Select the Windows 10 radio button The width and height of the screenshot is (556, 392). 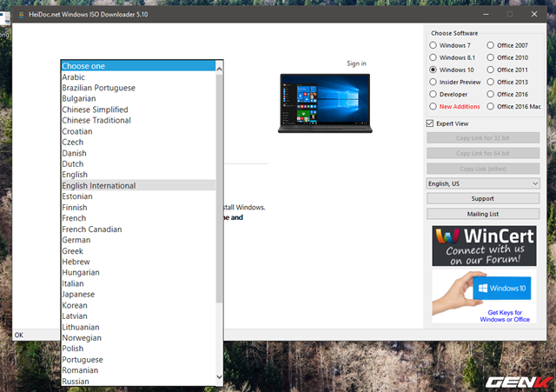click(x=433, y=70)
